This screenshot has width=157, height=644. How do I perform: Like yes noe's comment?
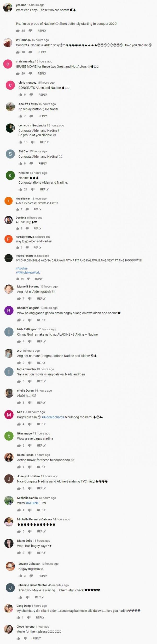[18, 31]
